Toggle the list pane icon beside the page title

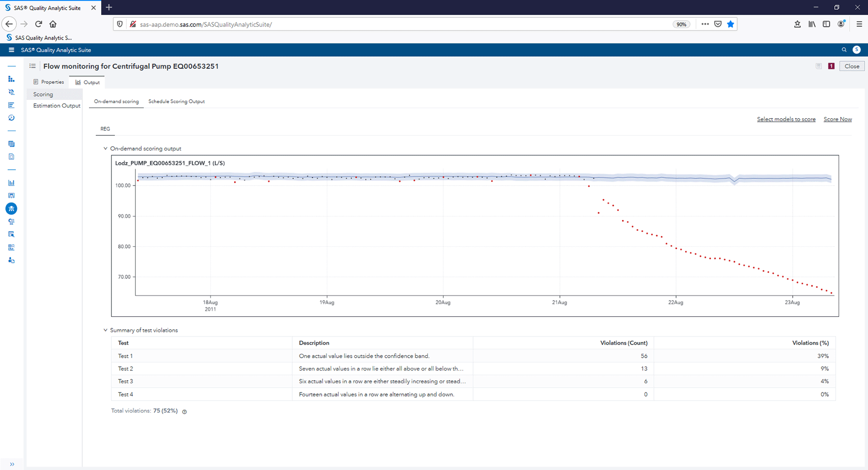tap(32, 66)
